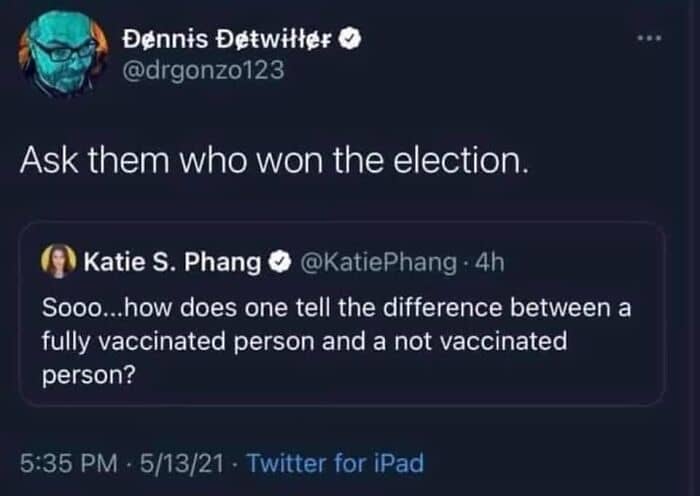
Task: Open the Twitter for iPad source link
Action: click(x=335, y=463)
